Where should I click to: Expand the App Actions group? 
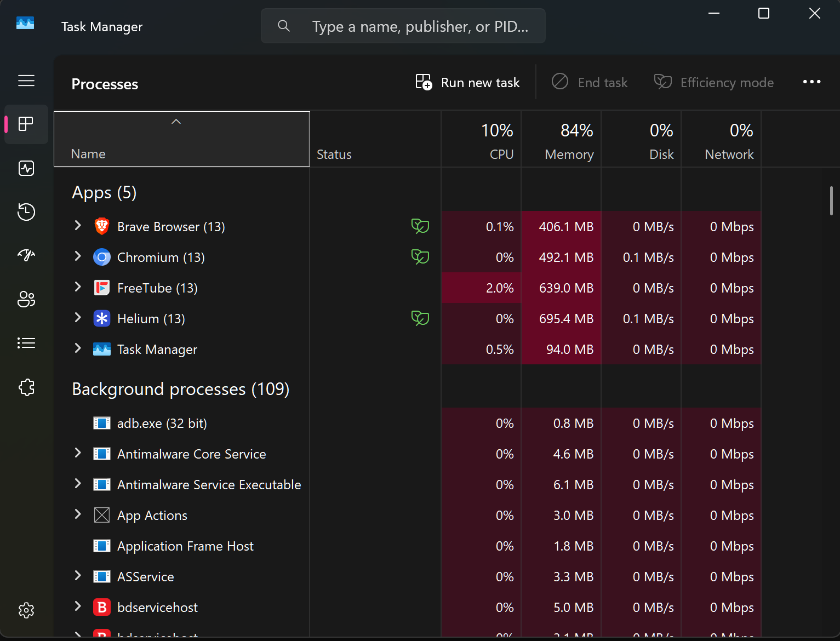point(78,514)
